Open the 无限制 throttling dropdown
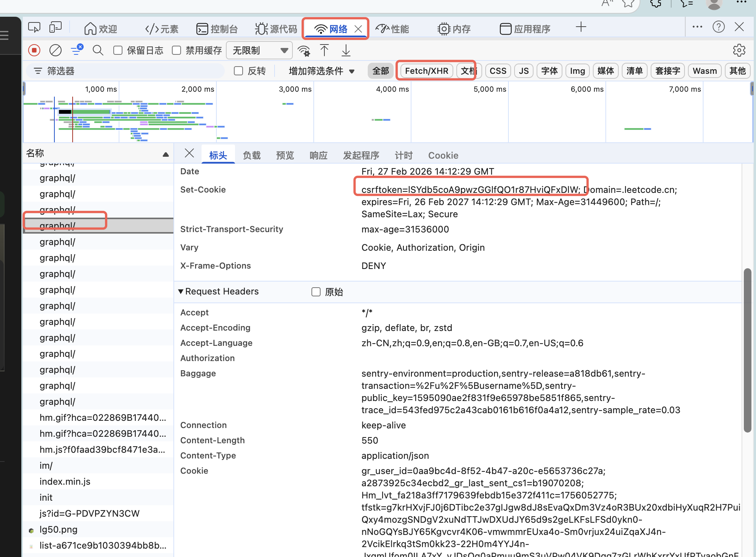The height and width of the screenshot is (557, 756). (259, 50)
